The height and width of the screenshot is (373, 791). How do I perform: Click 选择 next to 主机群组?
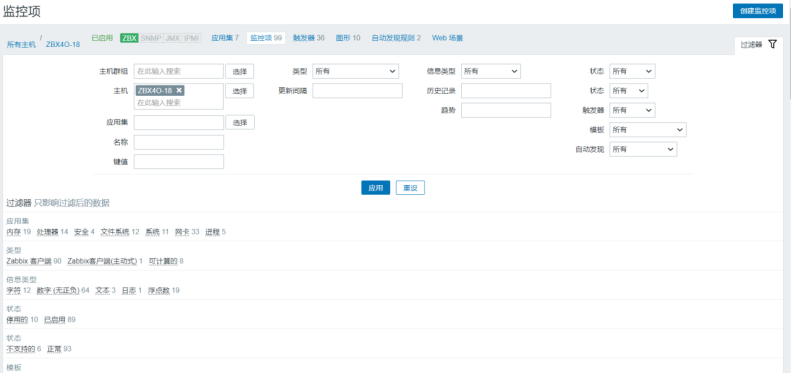240,71
